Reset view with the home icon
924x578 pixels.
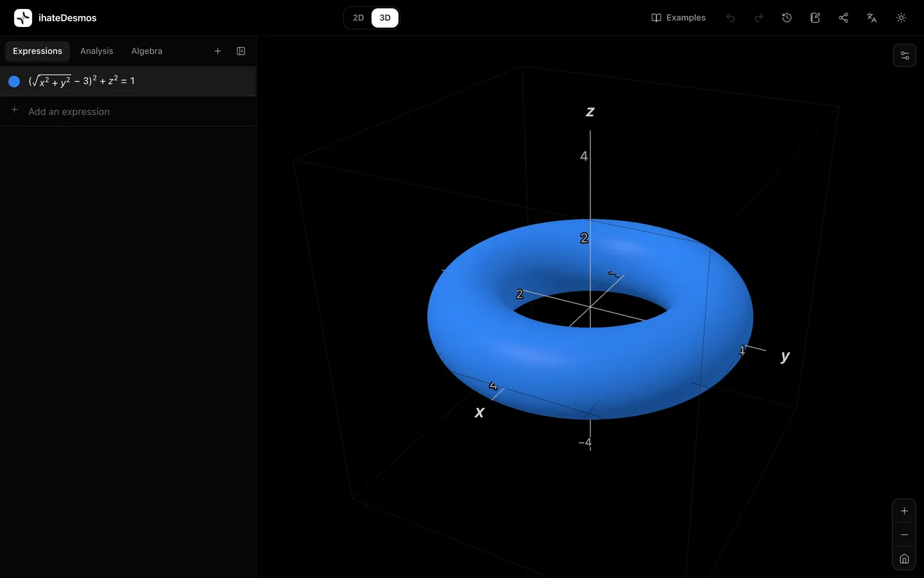coord(904,559)
